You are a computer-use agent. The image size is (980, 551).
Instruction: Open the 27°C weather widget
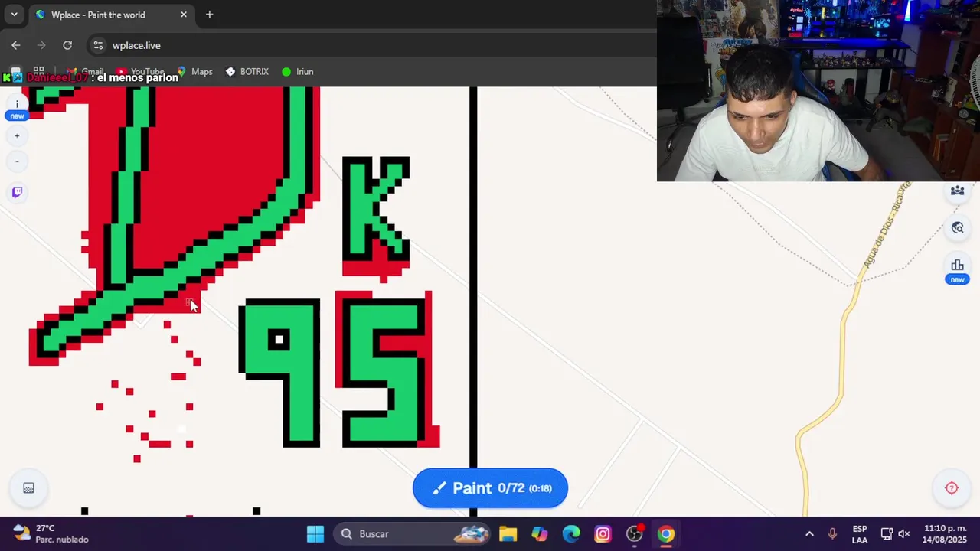[x=51, y=534]
